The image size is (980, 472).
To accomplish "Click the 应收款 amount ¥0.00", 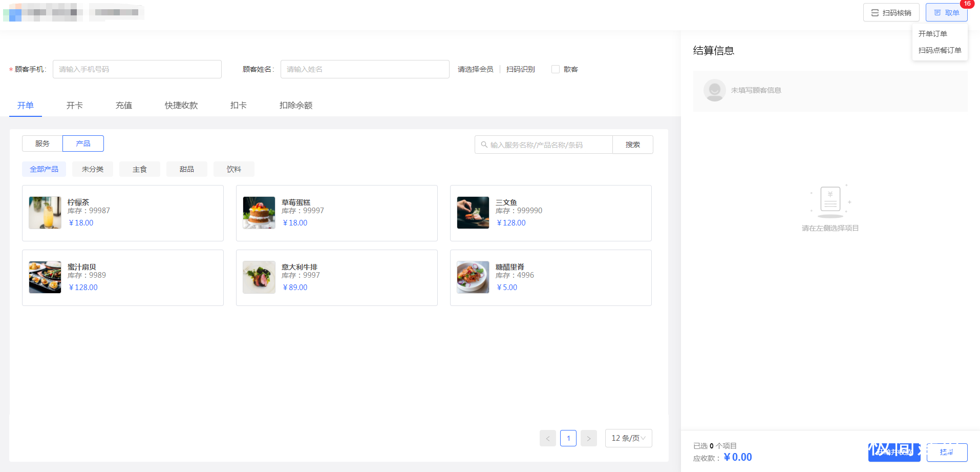I will 738,457.
